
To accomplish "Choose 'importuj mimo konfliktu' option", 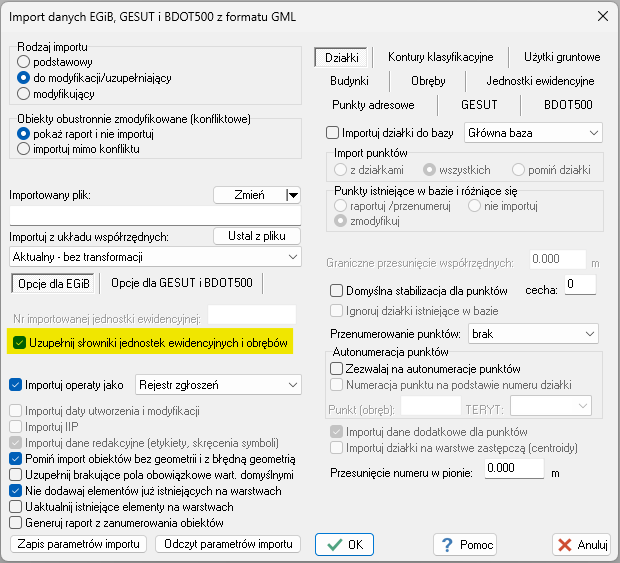I will [x=24, y=148].
